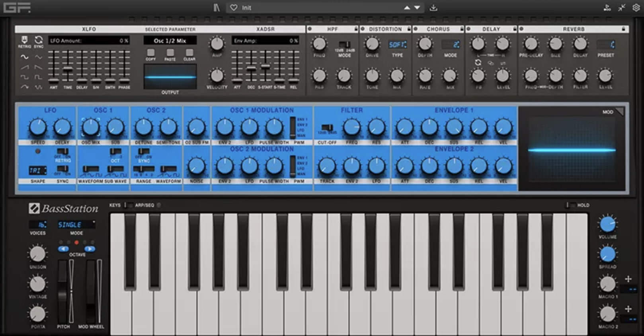Toggle the Filter 12dB/24dB slope switch
Image resolution: width=644 pixels, height=336 pixels.
coord(327,127)
